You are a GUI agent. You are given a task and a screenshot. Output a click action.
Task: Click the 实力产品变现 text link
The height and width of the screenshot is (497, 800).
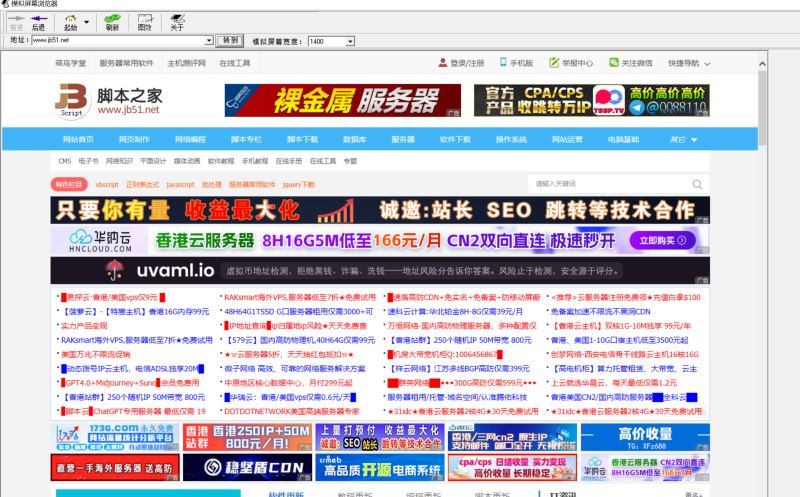click(84, 326)
